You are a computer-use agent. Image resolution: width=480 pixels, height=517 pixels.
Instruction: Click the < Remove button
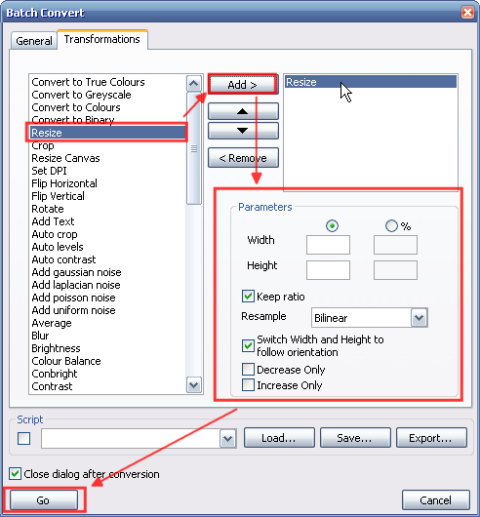[243, 158]
